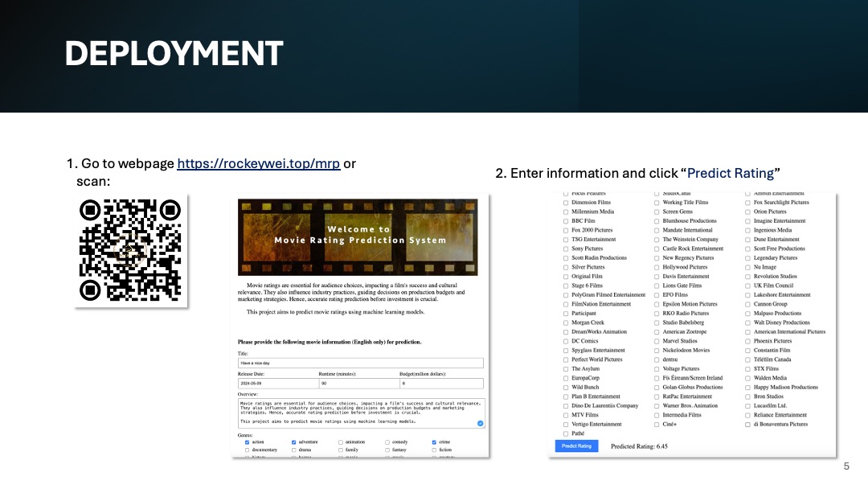This screenshot has height=489, width=868.
Task: Click the Budget million dollars field
Action: pyautogui.click(x=441, y=384)
